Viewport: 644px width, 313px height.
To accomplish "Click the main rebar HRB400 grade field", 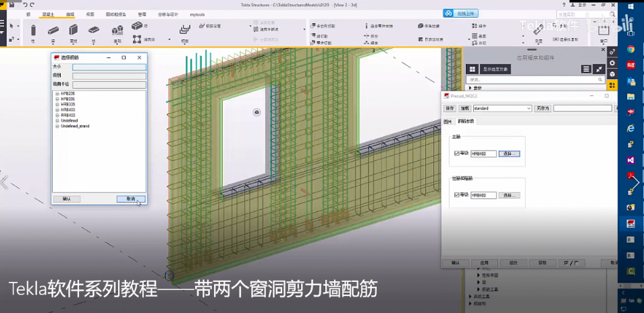I will [x=483, y=153].
